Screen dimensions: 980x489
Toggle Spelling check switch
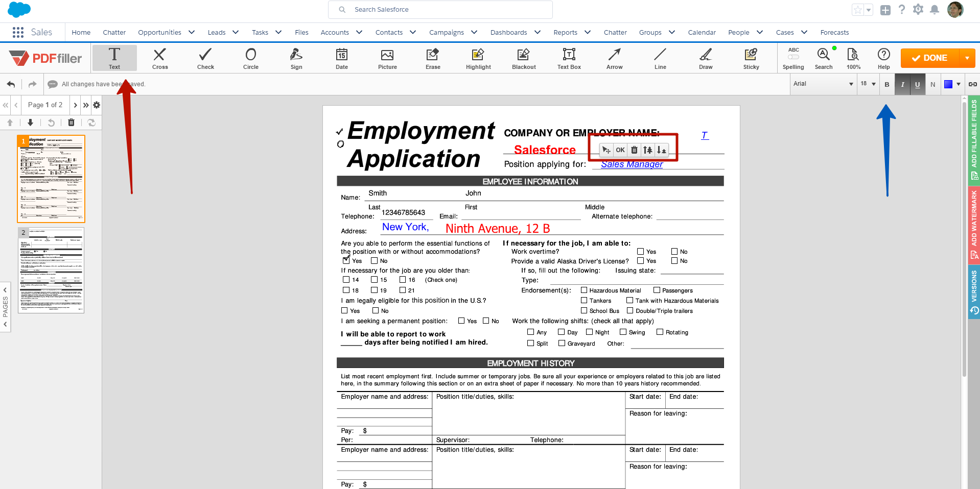[794, 57]
